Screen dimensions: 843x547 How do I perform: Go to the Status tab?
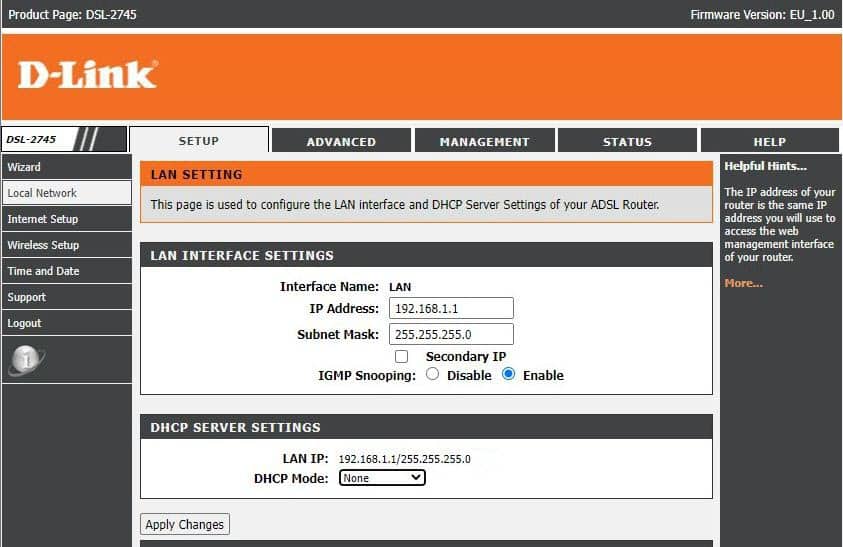[x=627, y=141]
